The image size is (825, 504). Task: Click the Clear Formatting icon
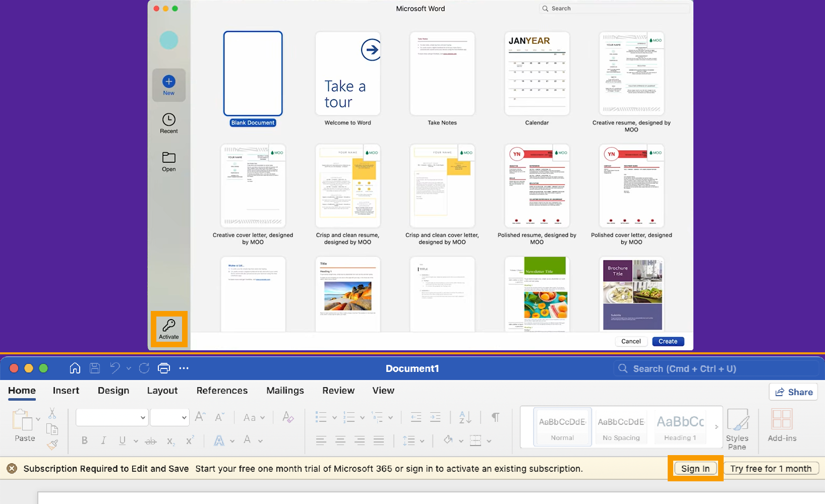[x=288, y=417]
